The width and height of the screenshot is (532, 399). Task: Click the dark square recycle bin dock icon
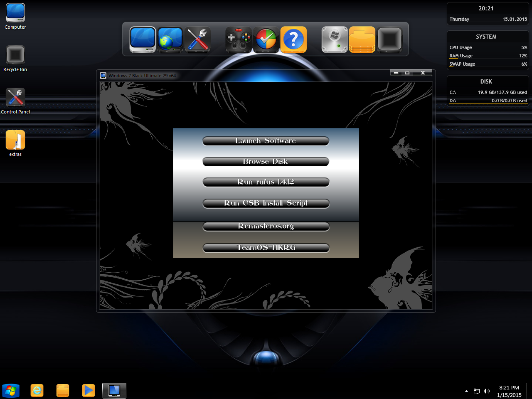(x=389, y=39)
